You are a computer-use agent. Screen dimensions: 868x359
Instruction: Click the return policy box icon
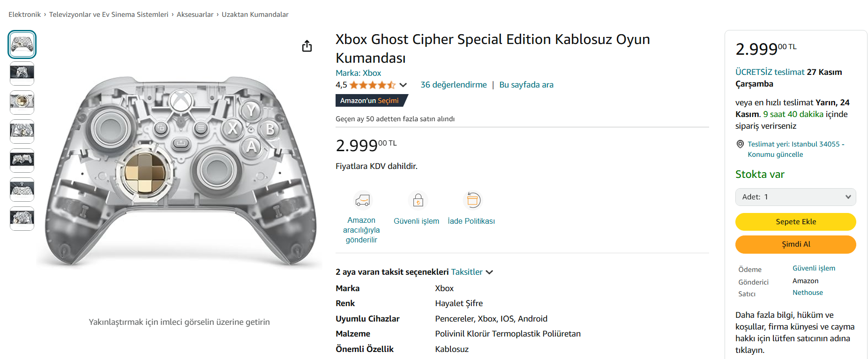pos(473,200)
